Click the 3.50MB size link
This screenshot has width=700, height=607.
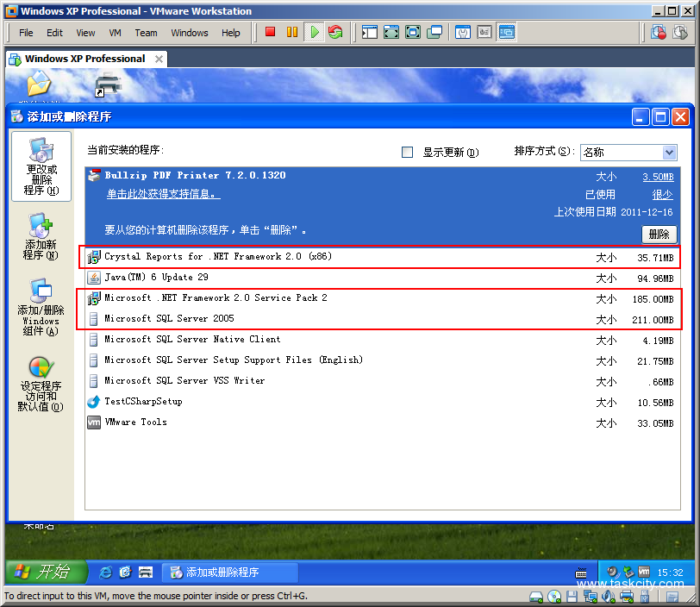click(658, 177)
